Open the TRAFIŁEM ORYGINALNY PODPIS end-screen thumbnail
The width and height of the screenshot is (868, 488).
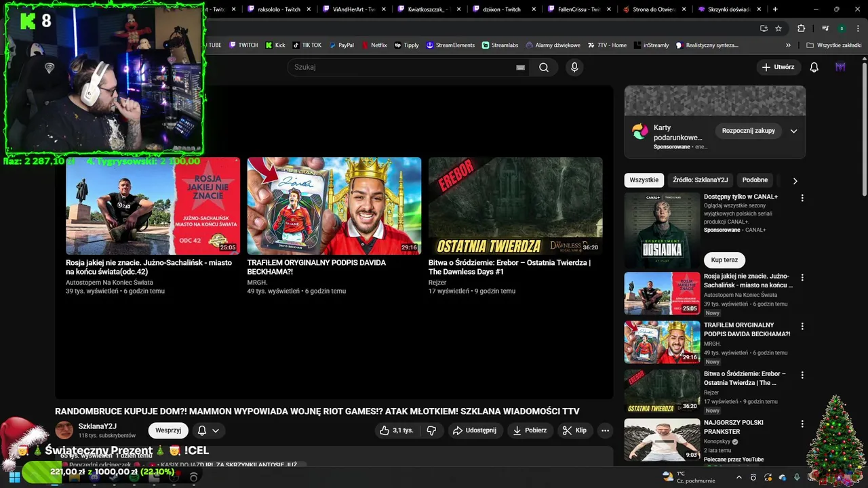point(334,206)
